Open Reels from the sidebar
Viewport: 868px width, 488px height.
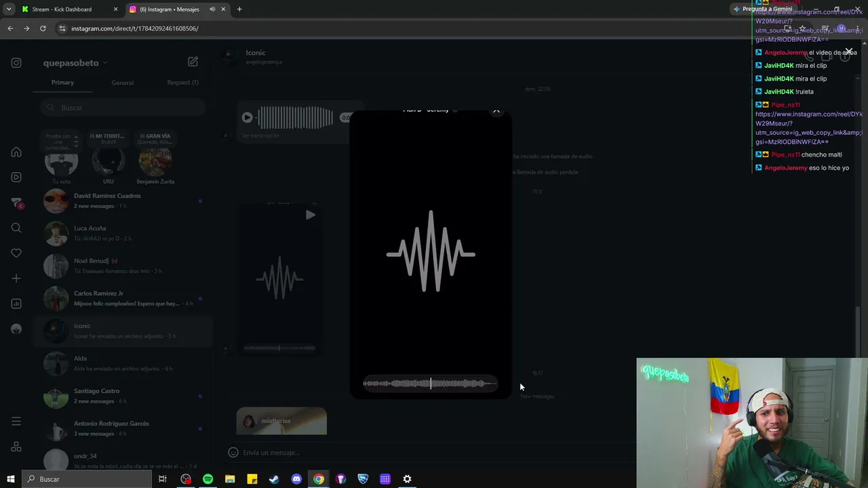point(16,178)
